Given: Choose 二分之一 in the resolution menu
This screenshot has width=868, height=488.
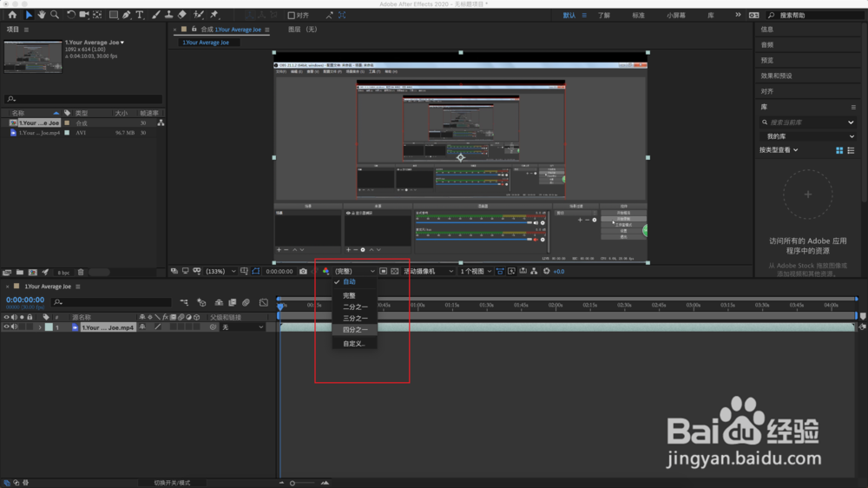Looking at the screenshot, I should 354,307.
